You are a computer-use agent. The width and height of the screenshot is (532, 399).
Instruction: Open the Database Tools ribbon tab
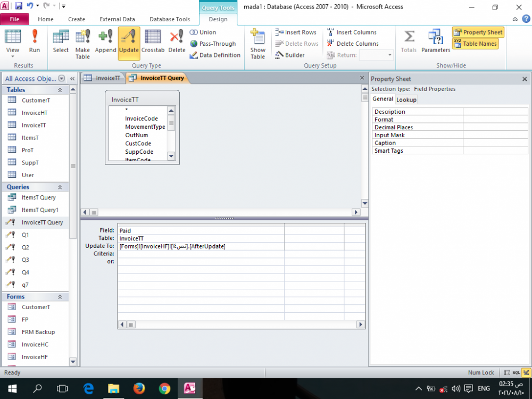click(170, 19)
